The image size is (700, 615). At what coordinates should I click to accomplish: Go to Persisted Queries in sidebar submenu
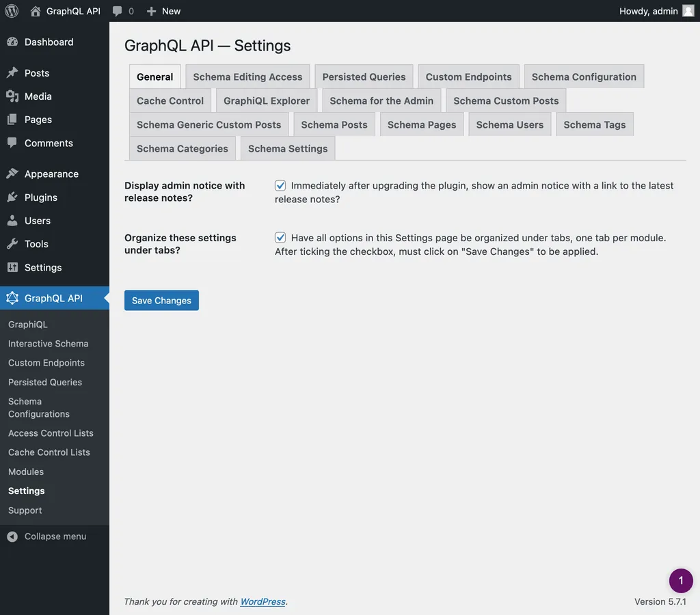pos(45,382)
